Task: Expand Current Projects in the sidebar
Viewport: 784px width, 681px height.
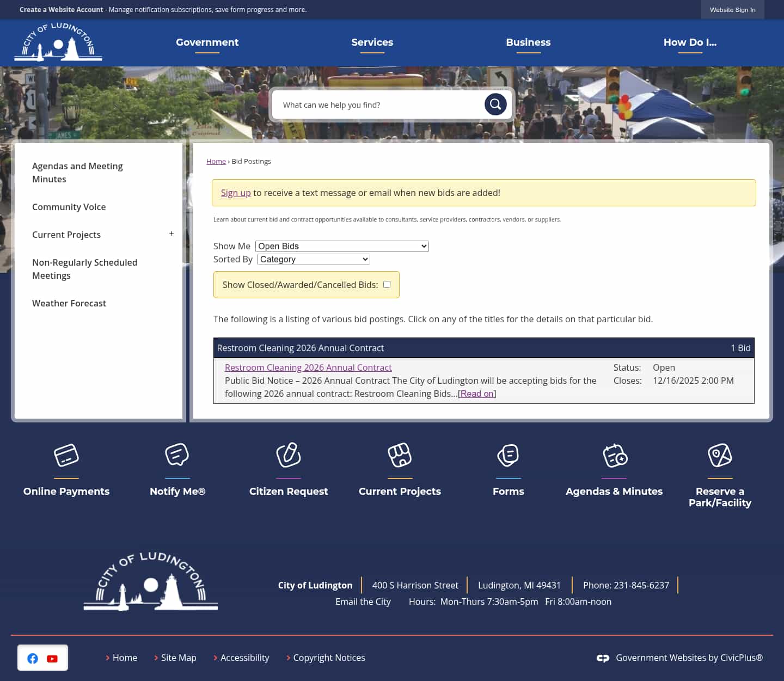Action: click(x=171, y=234)
